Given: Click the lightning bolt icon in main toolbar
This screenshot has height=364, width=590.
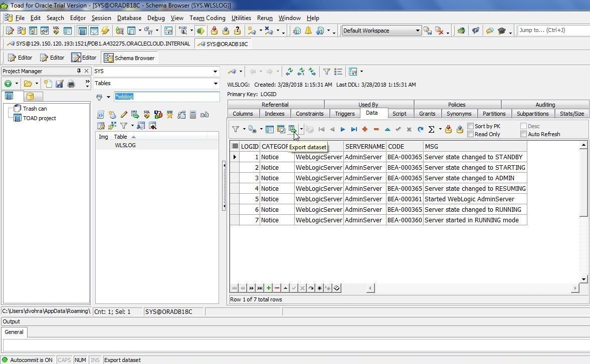Looking at the screenshot, I should point(105,31).
